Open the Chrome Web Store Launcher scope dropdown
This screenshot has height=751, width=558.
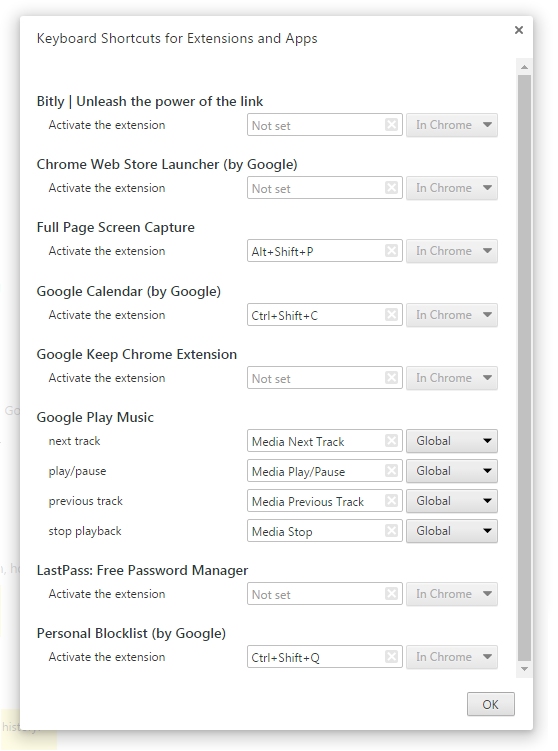[x=452, y=188]
